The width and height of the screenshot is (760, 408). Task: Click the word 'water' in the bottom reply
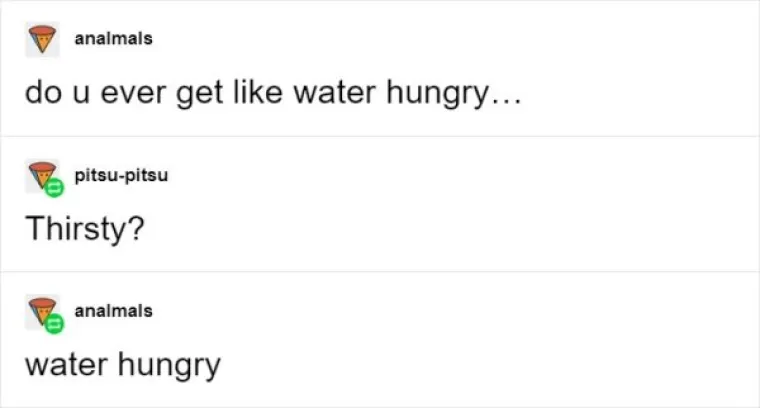66,365
